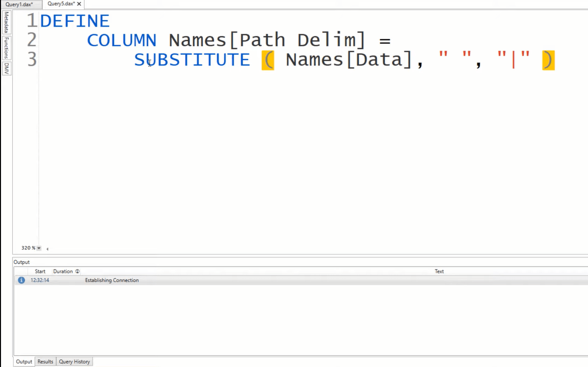Click line number 3 in the gutter
Screen dimensions: 588x367
[32, 60]
